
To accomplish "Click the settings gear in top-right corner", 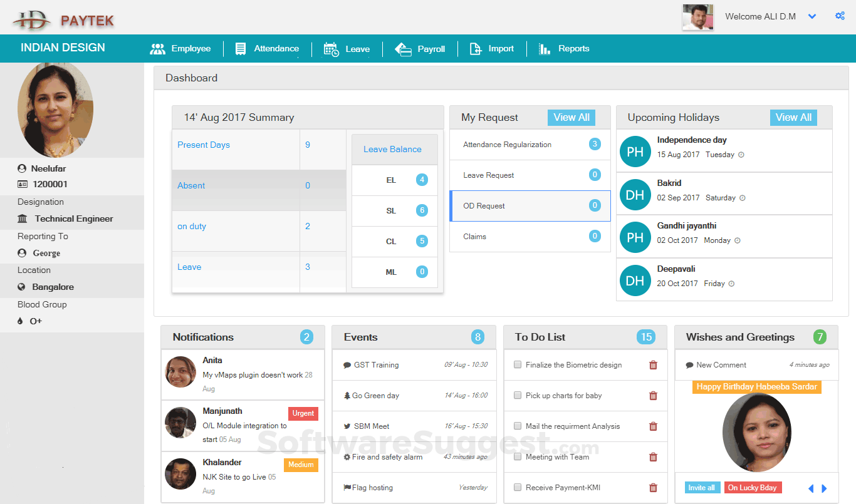I will click(x=840, y=16).
